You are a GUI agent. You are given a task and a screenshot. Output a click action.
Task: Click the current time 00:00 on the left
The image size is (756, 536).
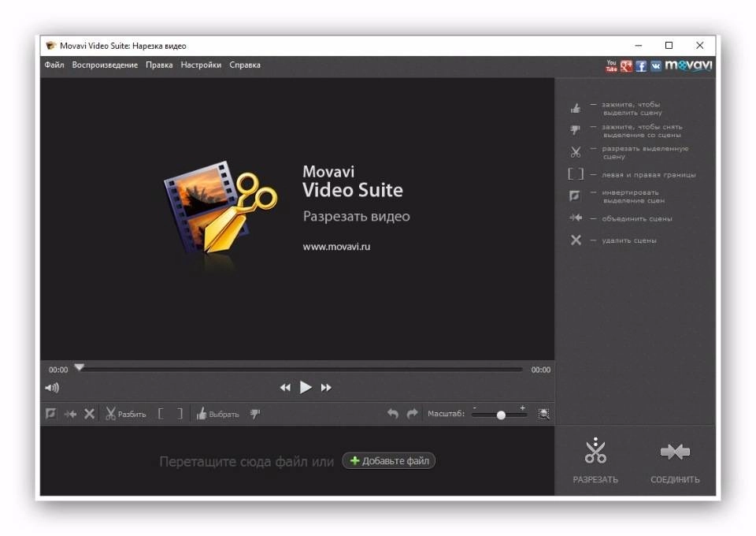point(58,370)
